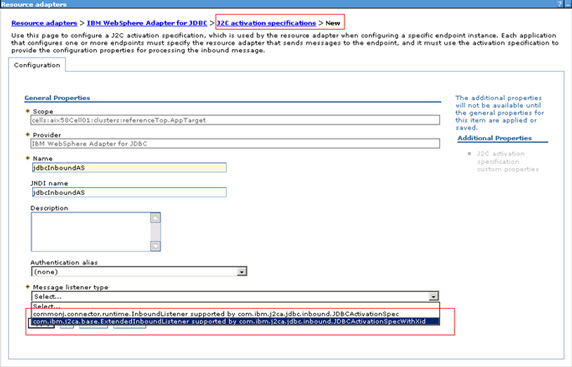
Task: Click the Description scrollbar down arrow
Action: coord(155,246)
